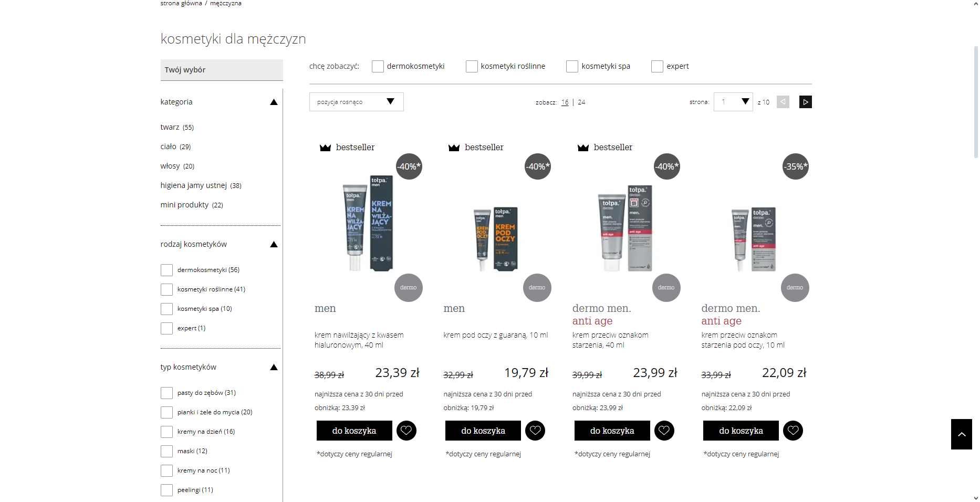Image resolution: width=980 pixels, height=502 pixels.
Task: Open krem nawilżający z kwasem hialuronowym title
Action: [x=359, y=340]
